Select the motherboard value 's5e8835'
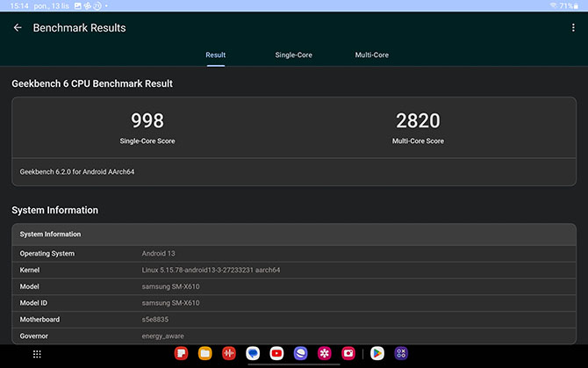588x368 pixels. pyautogui.click(x=154, y=320)
